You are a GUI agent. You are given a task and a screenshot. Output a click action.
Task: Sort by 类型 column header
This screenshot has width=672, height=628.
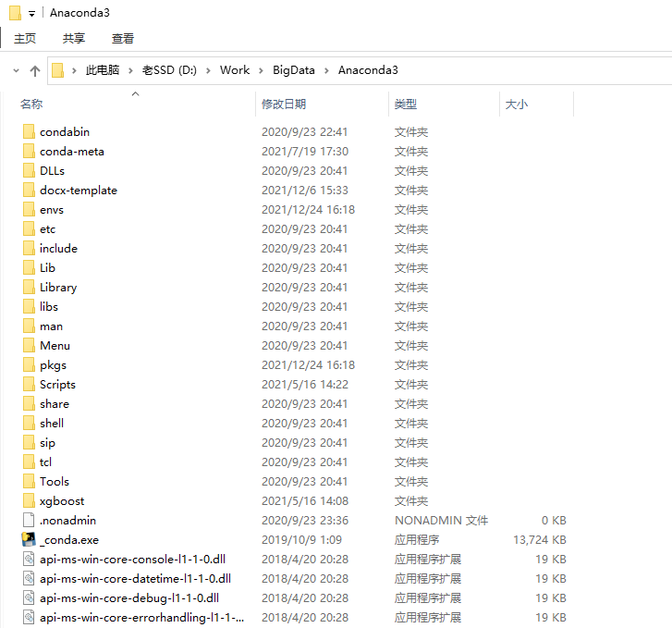[406, 105]
